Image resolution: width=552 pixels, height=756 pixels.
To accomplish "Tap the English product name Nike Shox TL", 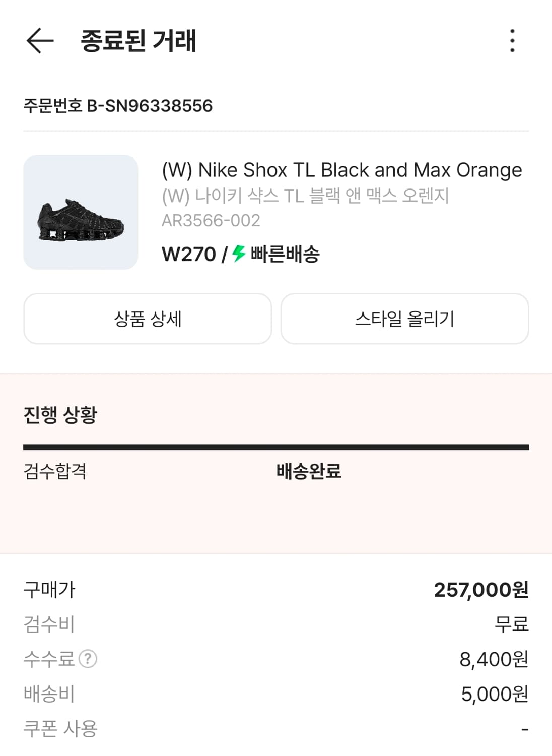I will click(x=341, y=170).
